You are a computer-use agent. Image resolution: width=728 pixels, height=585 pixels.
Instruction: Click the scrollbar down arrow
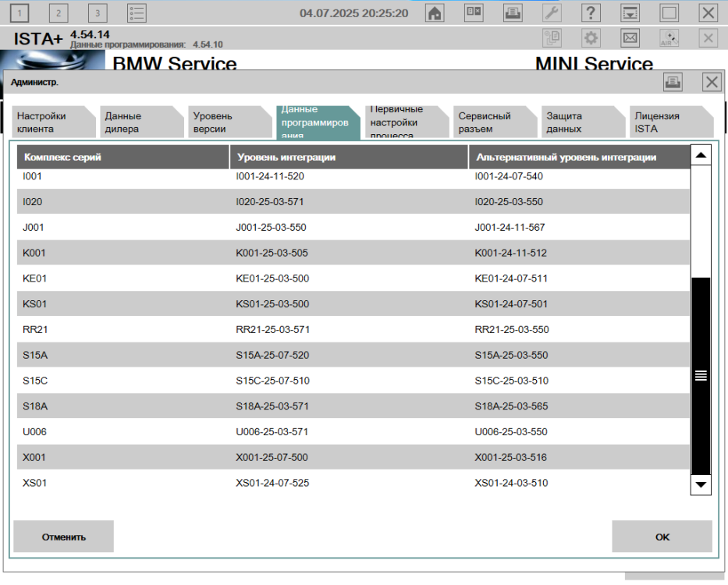(701, 484)
